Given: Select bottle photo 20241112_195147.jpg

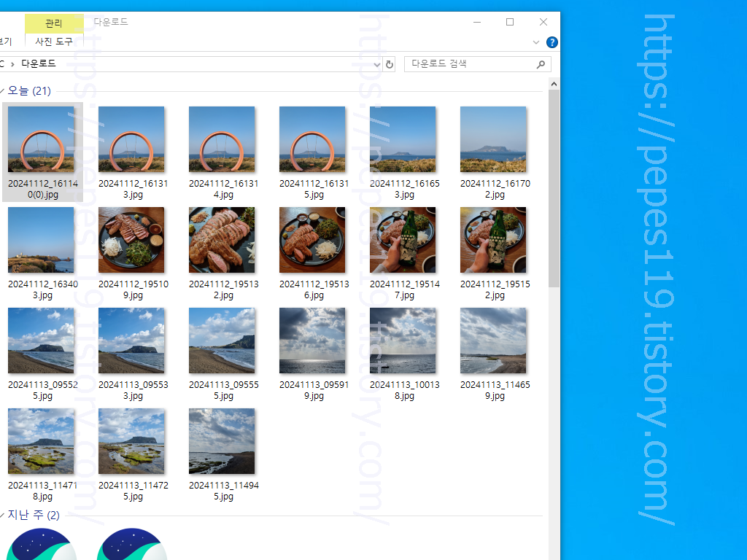Looking at the screenshot, I should tap(403, 240).
